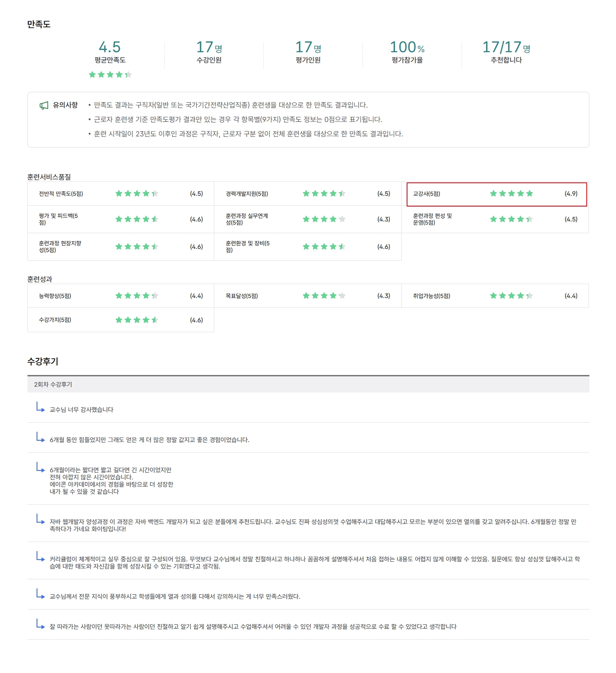
Task: Click the notice line starting '훈련 시작일이 23년도'
Action: coord(248,134)
